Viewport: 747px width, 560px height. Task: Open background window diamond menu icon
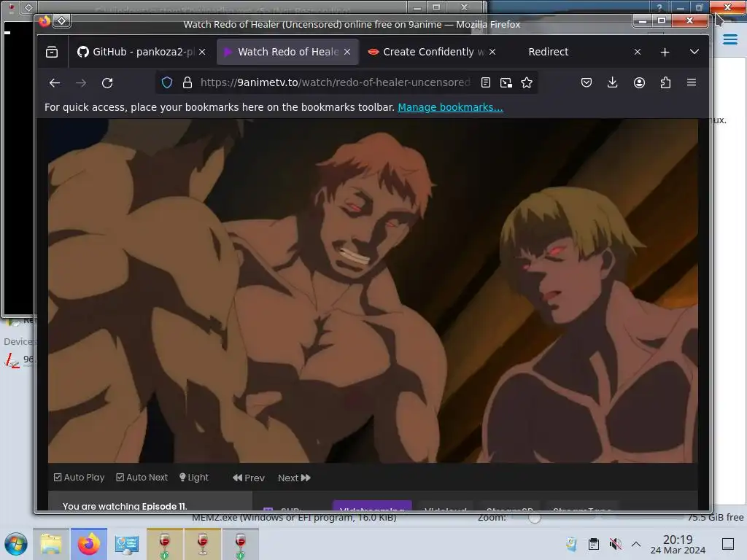(28, 7)
